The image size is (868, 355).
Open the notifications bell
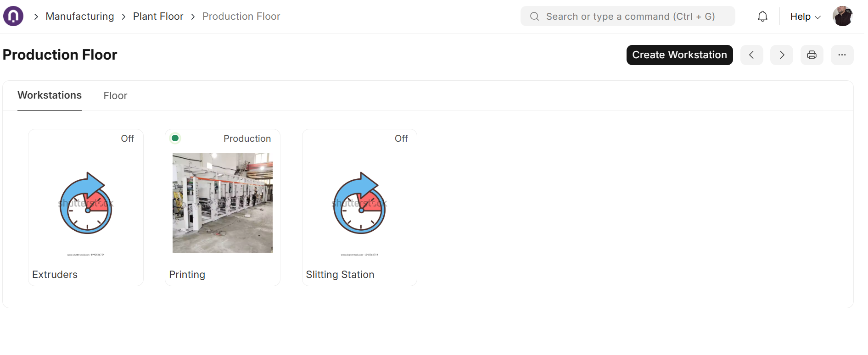click(x=762, y=17)
